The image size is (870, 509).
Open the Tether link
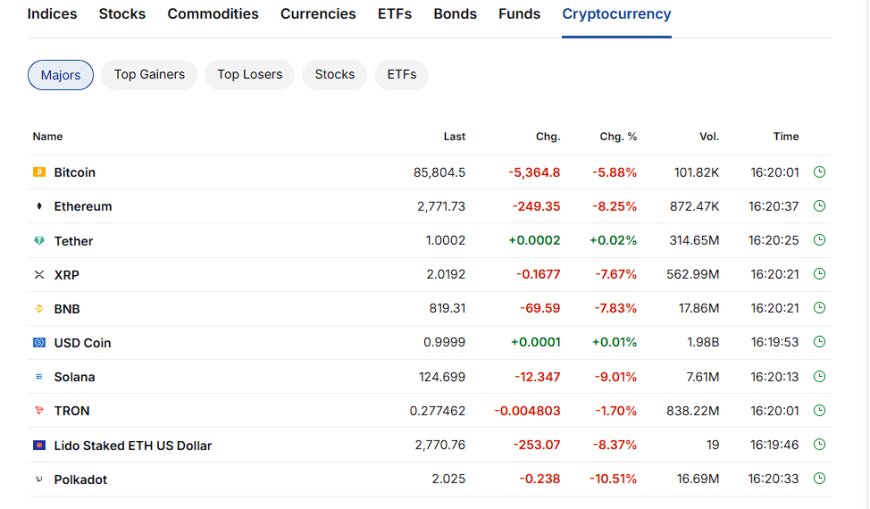click(73, 241)
